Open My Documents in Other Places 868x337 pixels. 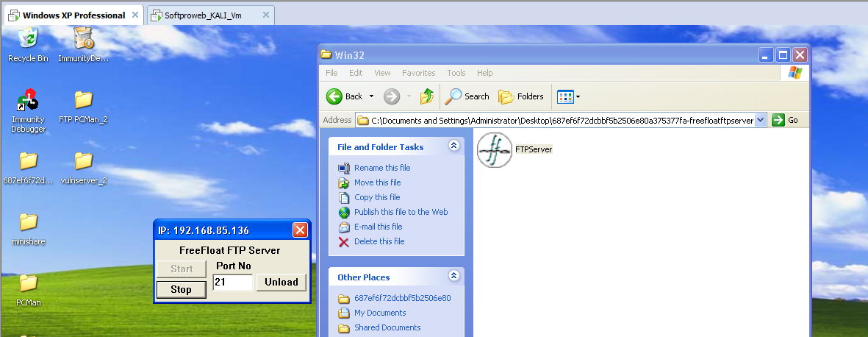tap(380, 313)
